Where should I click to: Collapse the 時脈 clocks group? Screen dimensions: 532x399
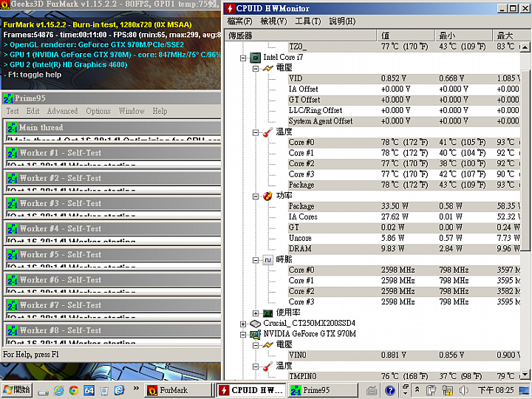pos(256,260)
